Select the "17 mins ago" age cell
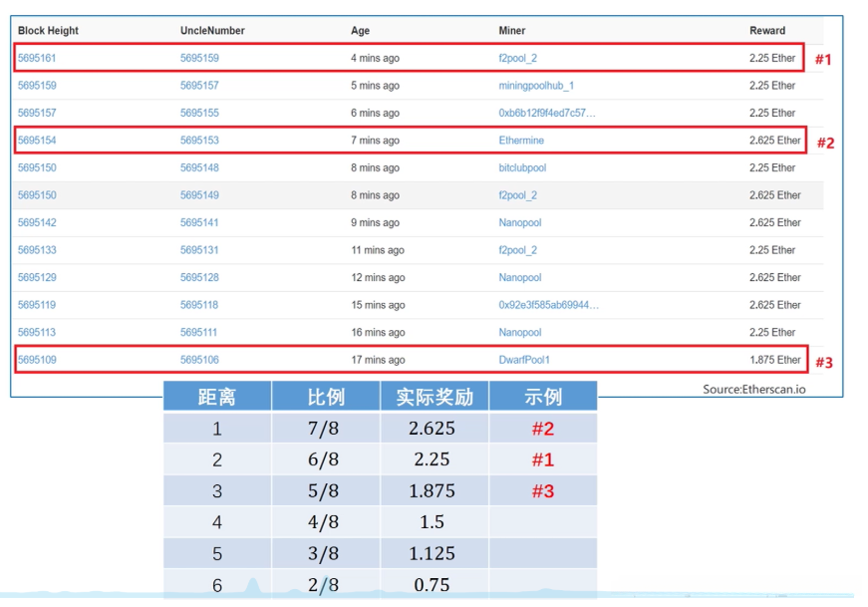 378,360
